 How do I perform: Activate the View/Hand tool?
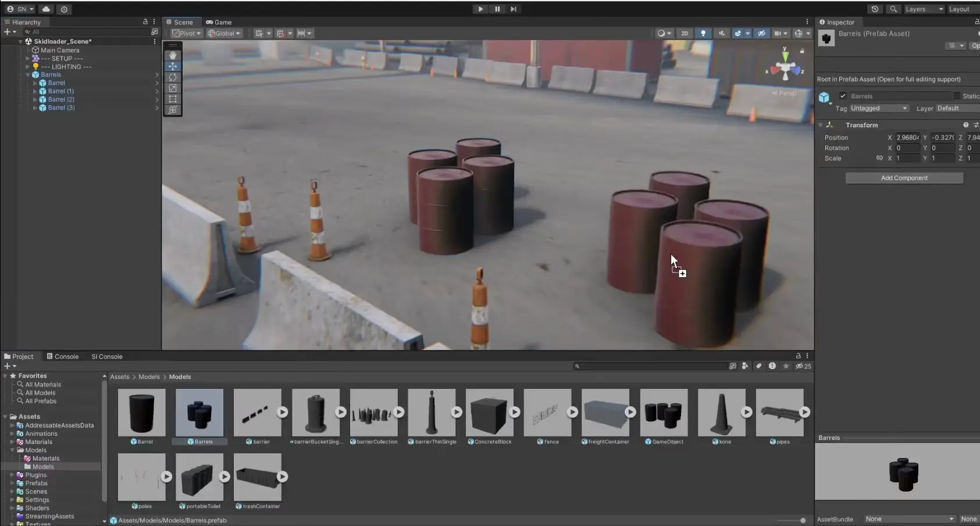[x=173, y=55]
